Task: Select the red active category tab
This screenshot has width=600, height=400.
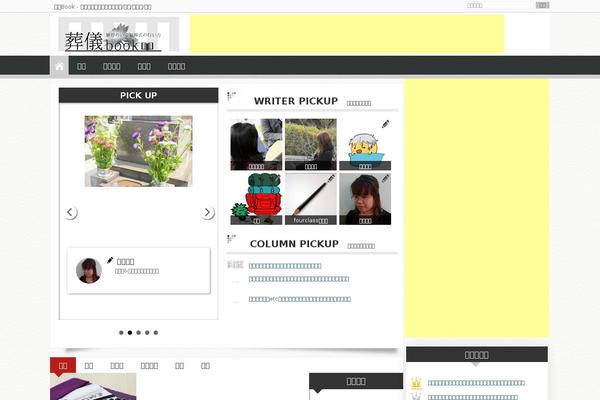Action: (63, 365)
